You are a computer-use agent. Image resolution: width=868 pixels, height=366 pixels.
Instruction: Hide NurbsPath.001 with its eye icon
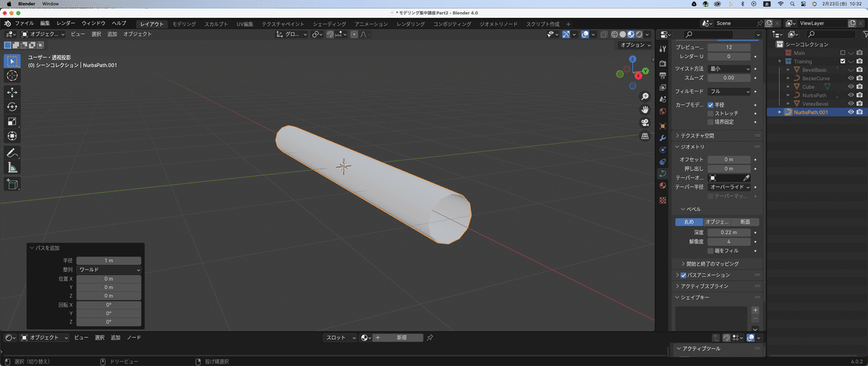[x=851, y=112]
